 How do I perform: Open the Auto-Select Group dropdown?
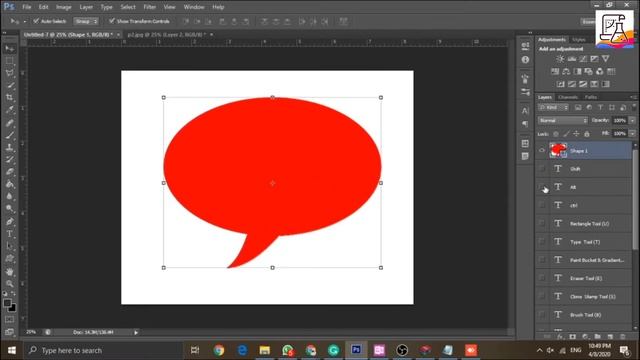click(x=86, y=21)
